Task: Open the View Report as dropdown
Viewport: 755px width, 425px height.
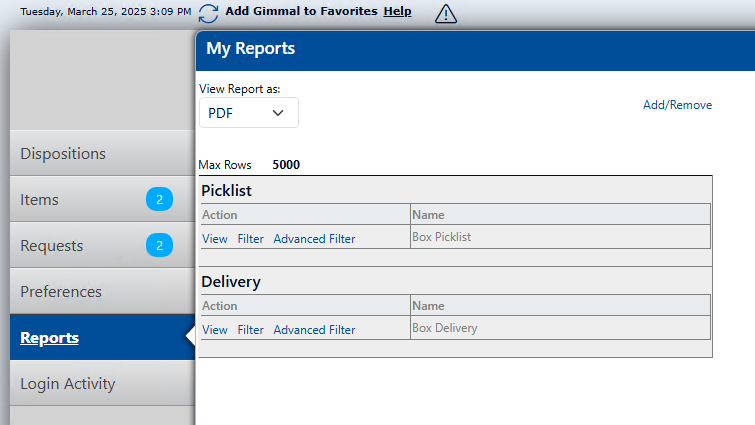Action: tap(248, 113)
